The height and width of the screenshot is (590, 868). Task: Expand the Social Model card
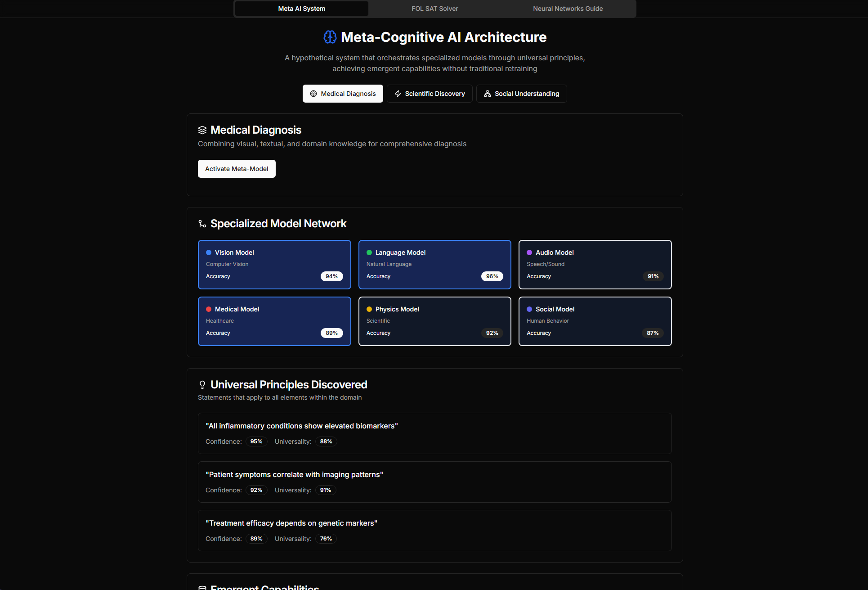[595, 321]
